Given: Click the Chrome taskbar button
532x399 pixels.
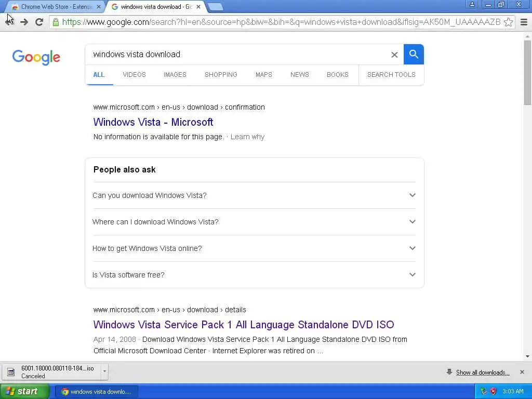Looking at the screenshot, I should [x=96, y=392].
